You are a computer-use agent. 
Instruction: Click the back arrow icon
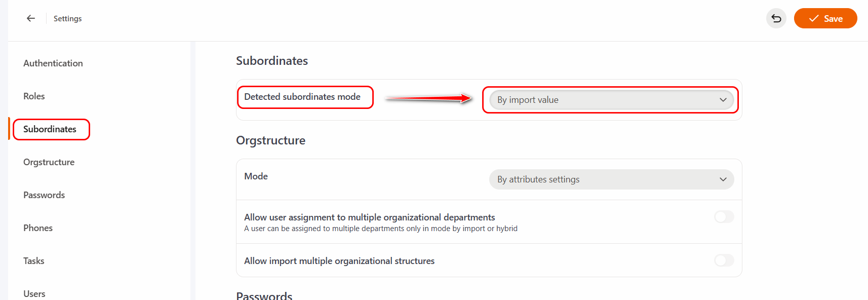[31, 18]
